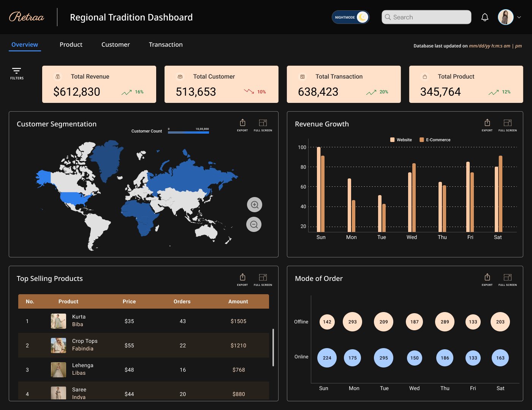
Task: Toggle the Website legend series
Action: pos(401,140)
